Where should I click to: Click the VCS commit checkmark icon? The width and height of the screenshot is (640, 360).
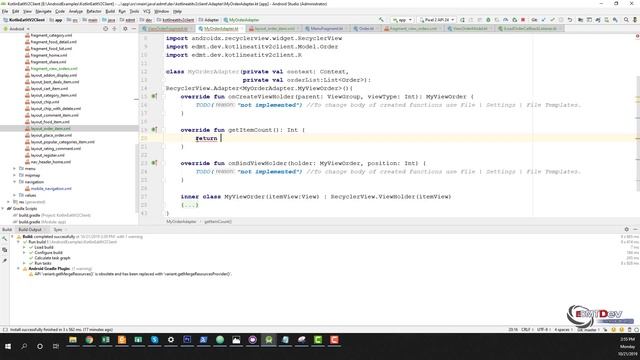pyautogui.click(x=552, y=20)
